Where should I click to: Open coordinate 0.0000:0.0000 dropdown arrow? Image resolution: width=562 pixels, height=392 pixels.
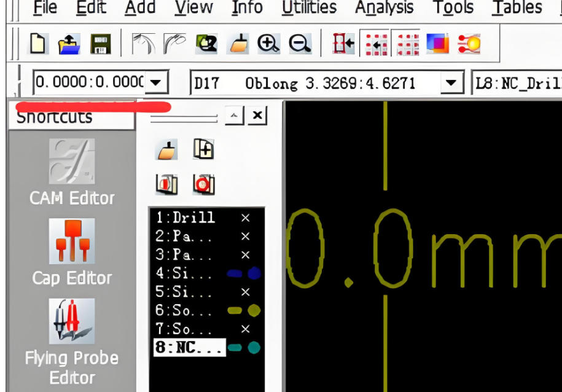[156, 83]
